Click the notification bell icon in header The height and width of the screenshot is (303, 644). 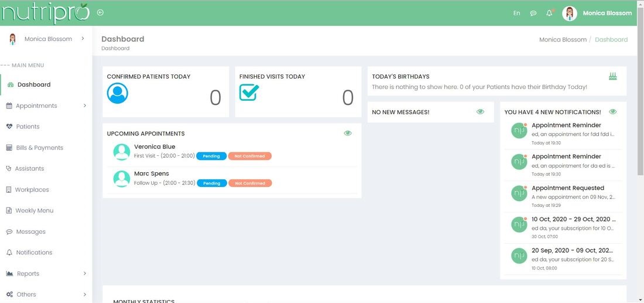point(549,13)
